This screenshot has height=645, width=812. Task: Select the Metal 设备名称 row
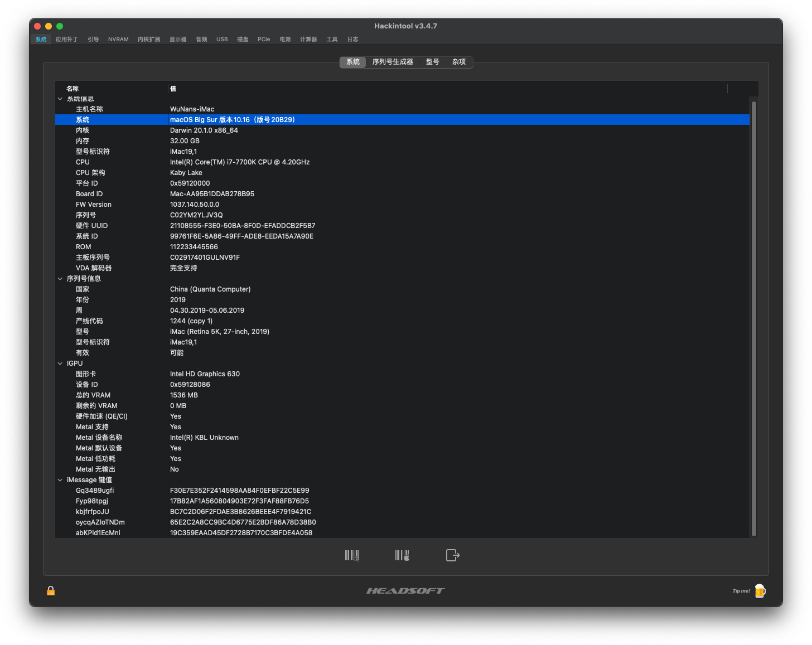402,438
